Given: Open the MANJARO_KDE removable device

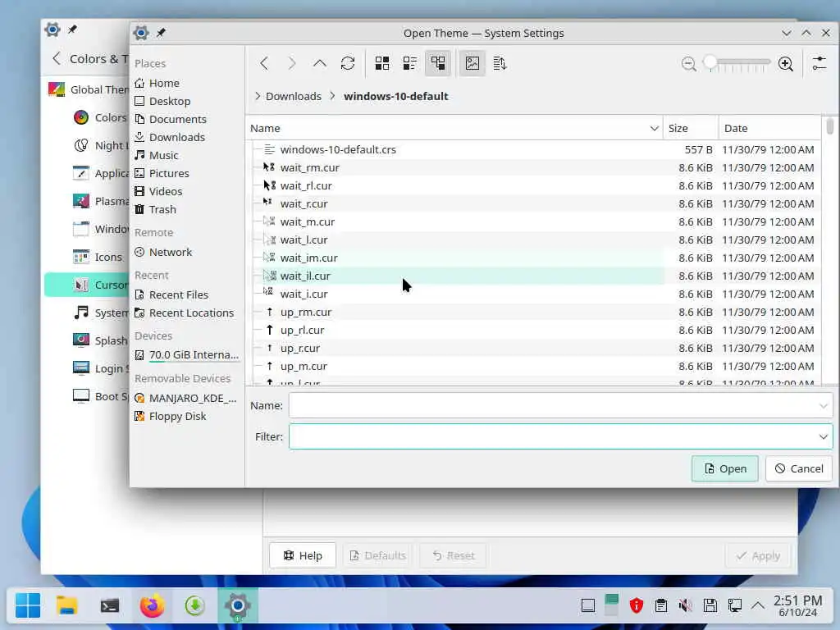Looking at the screenshot, I should (x=186, y=398).
